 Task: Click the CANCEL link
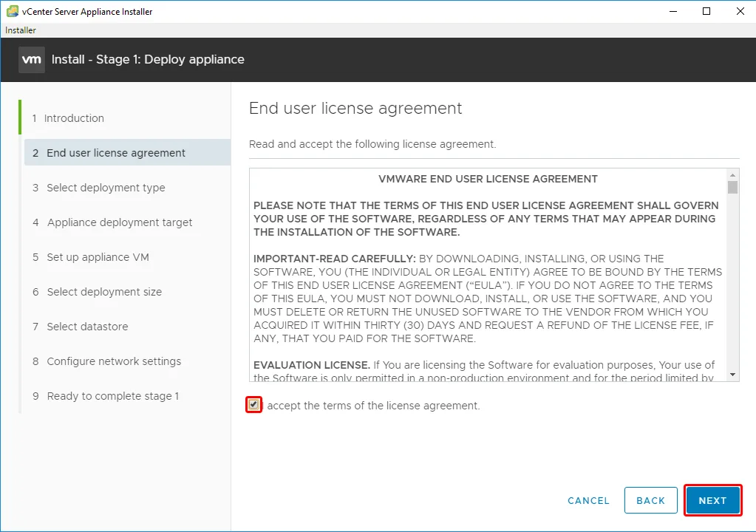(x=588, y=501)
